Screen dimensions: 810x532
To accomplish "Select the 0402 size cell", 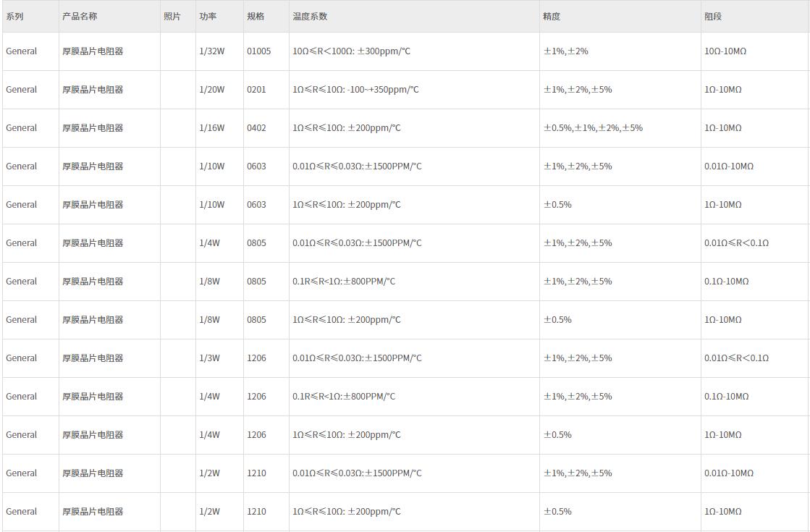I will [x=256, y=128].
